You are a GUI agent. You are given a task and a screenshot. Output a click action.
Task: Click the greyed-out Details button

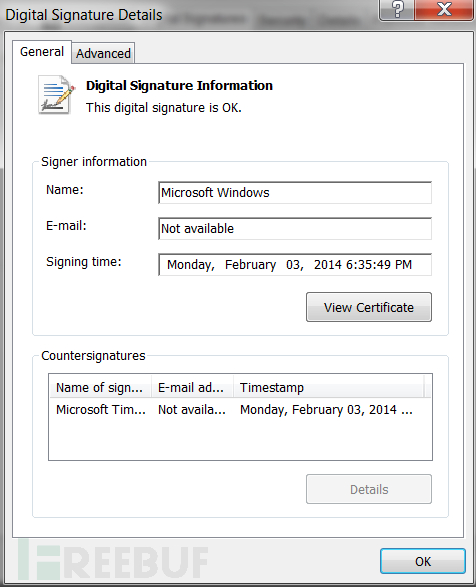(x=369, y=489)
